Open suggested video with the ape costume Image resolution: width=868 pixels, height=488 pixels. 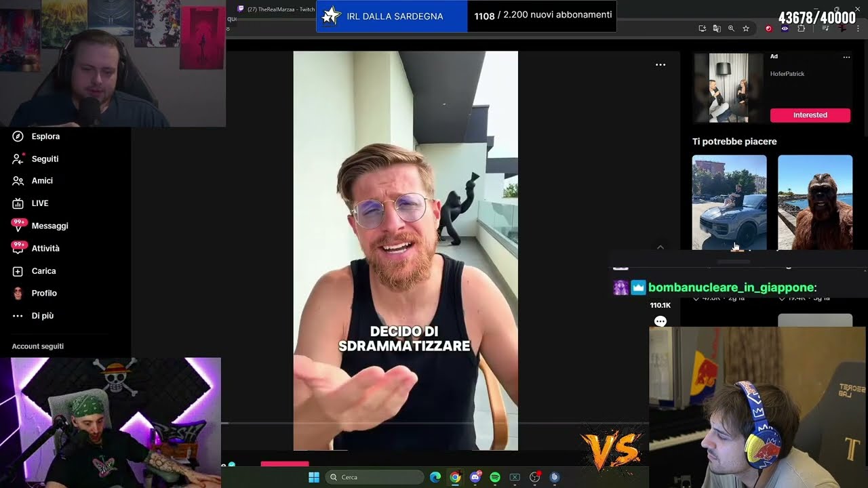815,202
